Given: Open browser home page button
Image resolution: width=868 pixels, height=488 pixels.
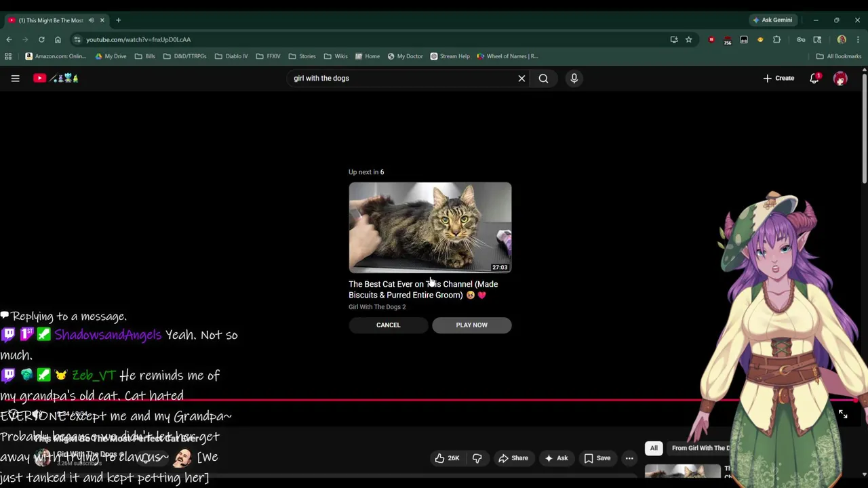Looking at the screenshot, I should (58, 39).
